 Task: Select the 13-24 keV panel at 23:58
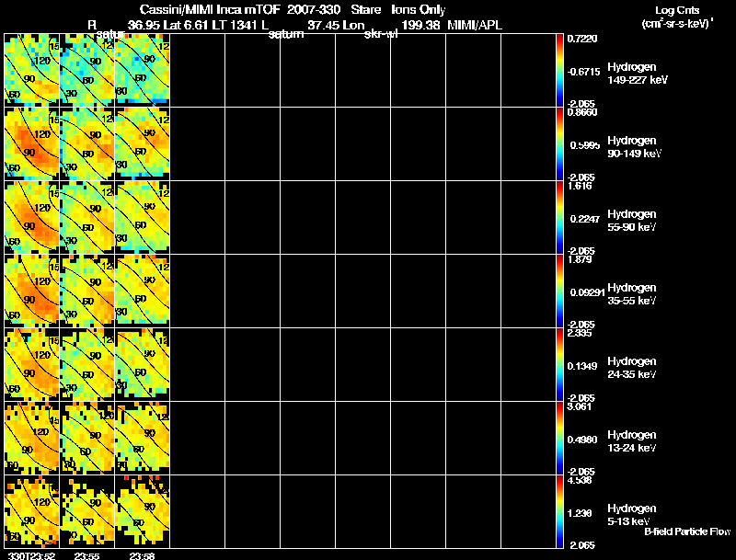tap(143, 438)
